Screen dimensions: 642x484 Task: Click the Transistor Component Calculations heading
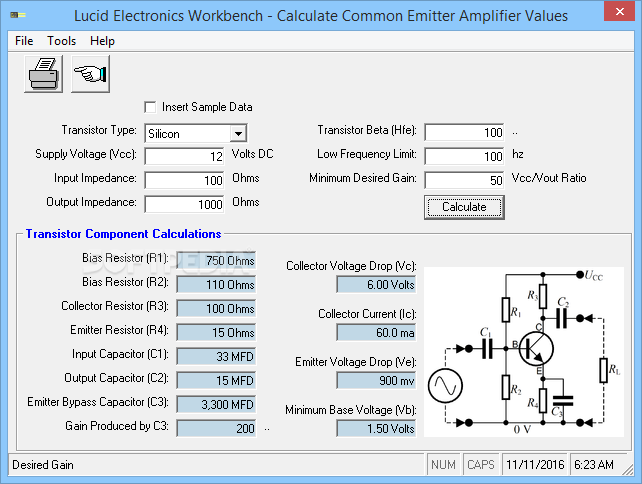tap(123, 234)
